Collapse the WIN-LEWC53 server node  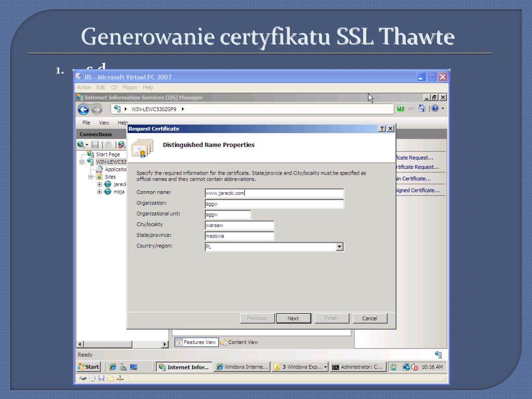tap(82, 162)
